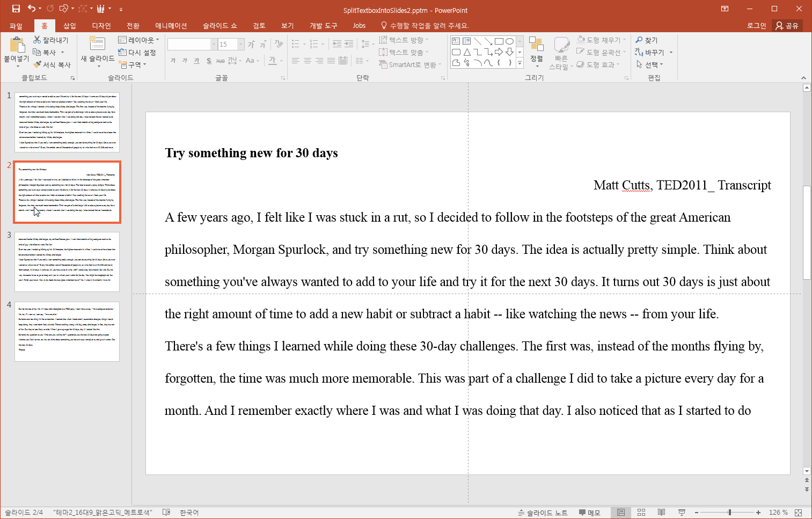Click the Format Painter brush icon

pos(37,64)
